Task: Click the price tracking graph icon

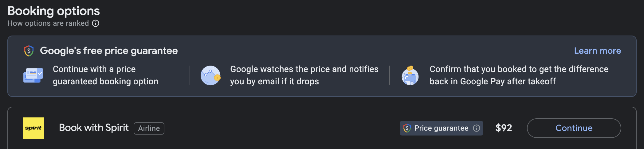Action: pyautogui.click(x=210, y=75)
